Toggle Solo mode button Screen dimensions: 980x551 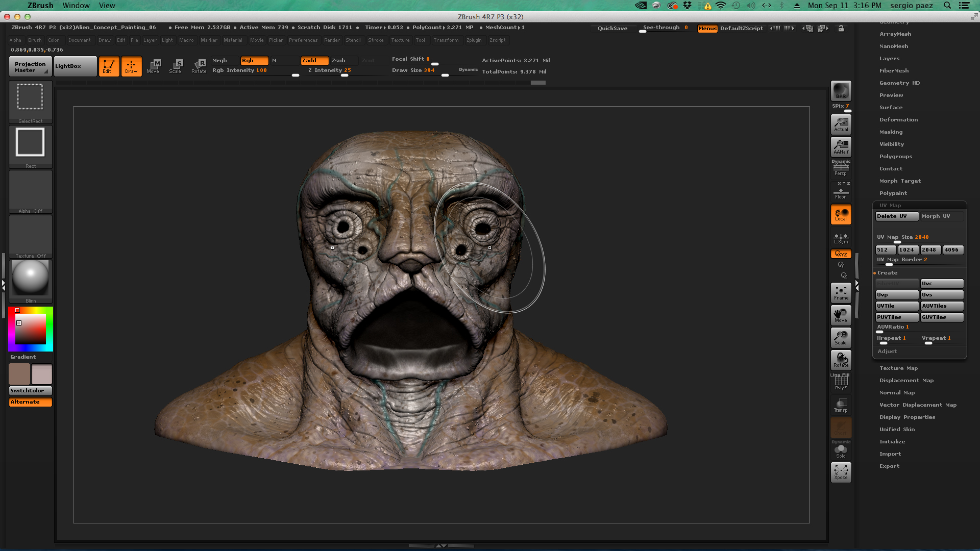[x=841, y=450]
